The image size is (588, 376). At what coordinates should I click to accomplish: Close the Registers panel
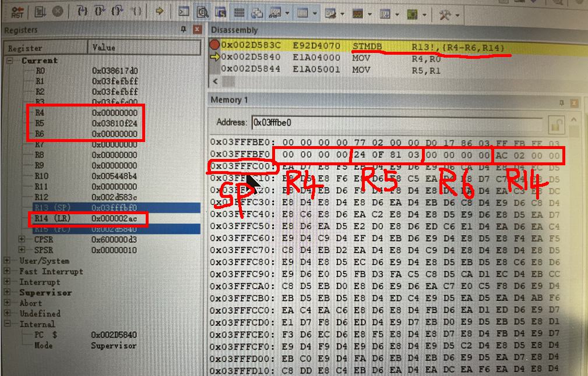coord(197,29)
